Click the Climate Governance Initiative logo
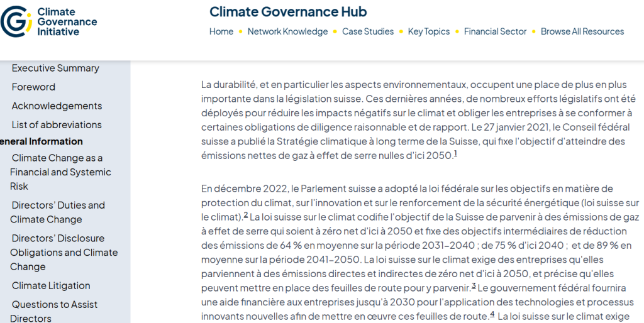The image size is (644, 323). pyautogui.click(x=49, y=22)
